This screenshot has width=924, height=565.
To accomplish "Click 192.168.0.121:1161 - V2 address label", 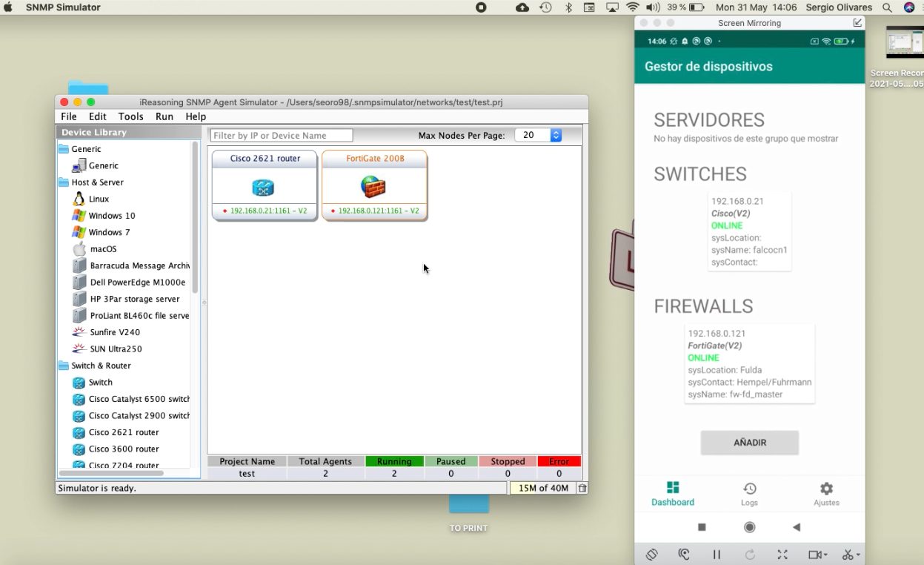I will (379, 211).
